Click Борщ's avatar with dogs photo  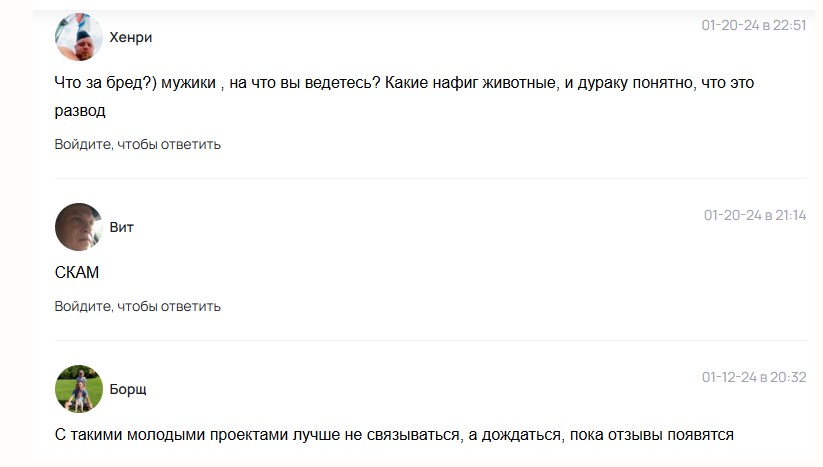[x=79, y=389]
